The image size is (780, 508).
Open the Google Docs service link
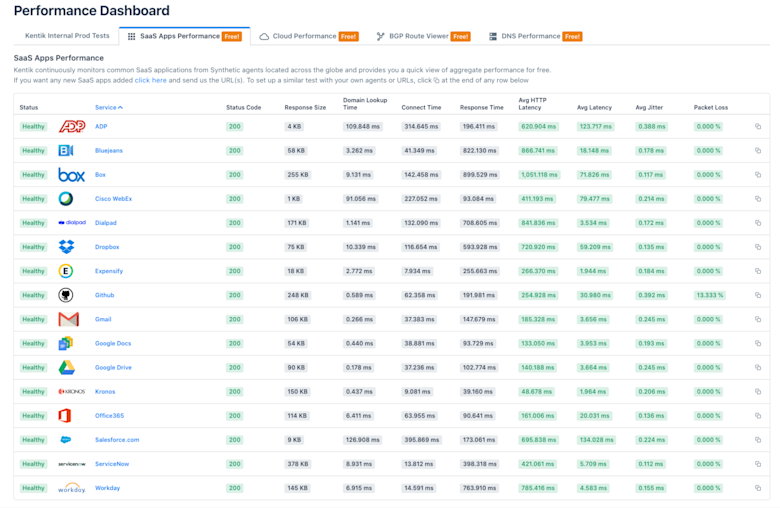(x=113, y=343)
